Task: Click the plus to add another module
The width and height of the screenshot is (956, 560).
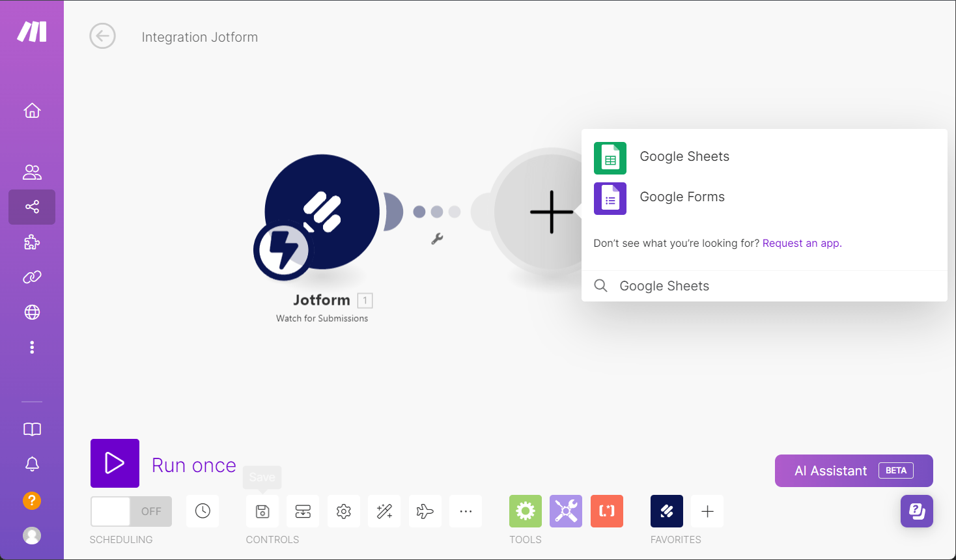Action: pos(551,212)
